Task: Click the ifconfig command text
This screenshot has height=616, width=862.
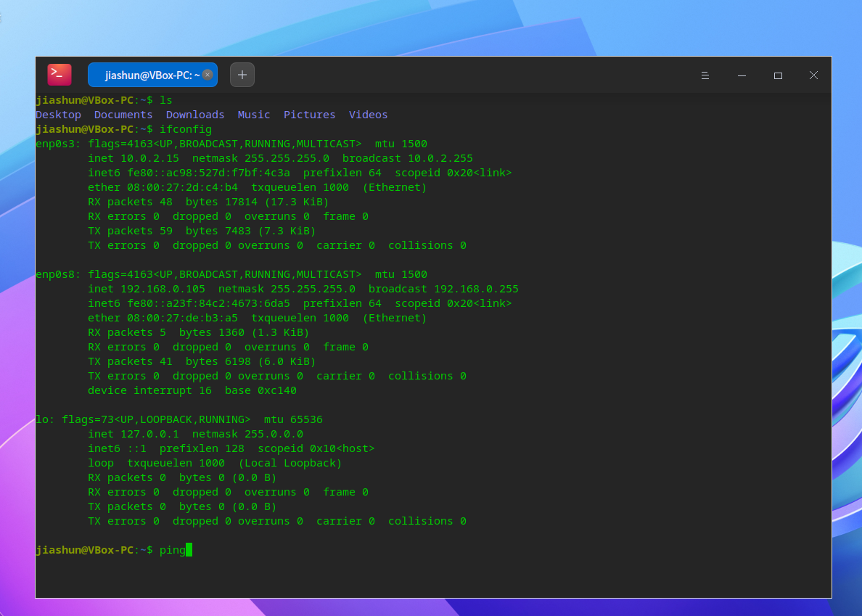Action: point(186,129)
